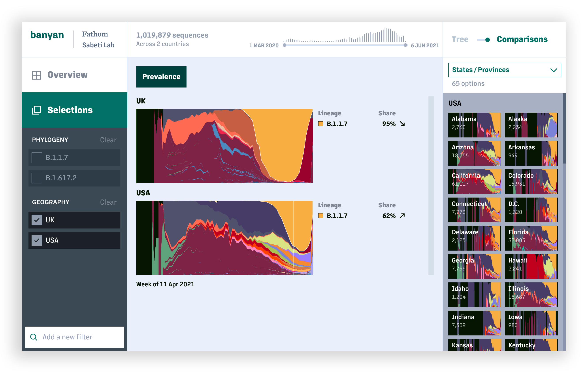Viewport: 588px width, 373px height.
Task: Open the States / Provinces dropdown
Action: [x=505, y=70]
